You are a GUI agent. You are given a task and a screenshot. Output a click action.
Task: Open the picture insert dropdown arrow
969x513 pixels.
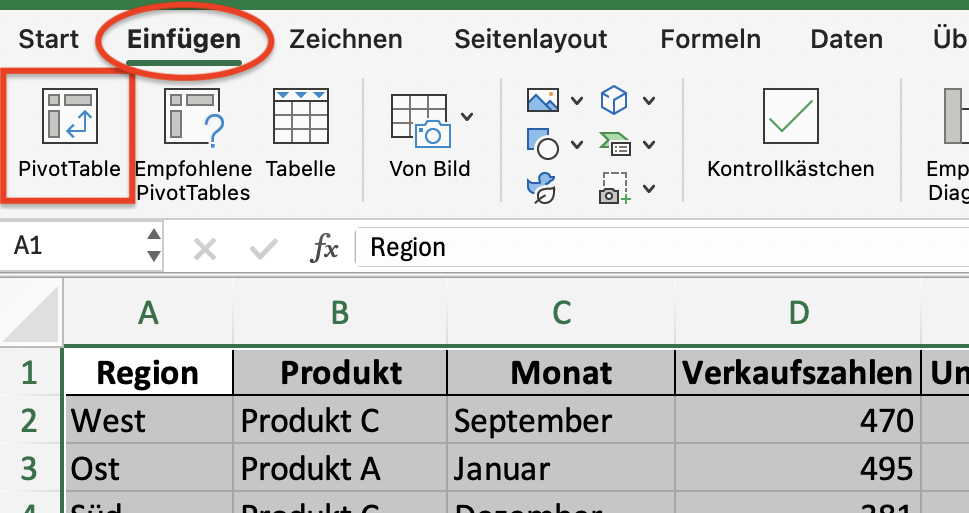point(577,100)
